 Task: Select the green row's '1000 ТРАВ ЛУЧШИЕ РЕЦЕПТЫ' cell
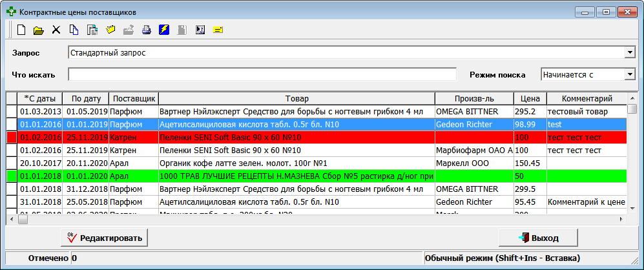pos(296,176)
